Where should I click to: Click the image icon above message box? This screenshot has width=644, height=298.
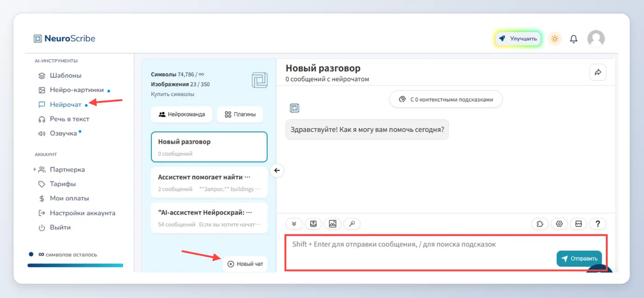point(333,224)
